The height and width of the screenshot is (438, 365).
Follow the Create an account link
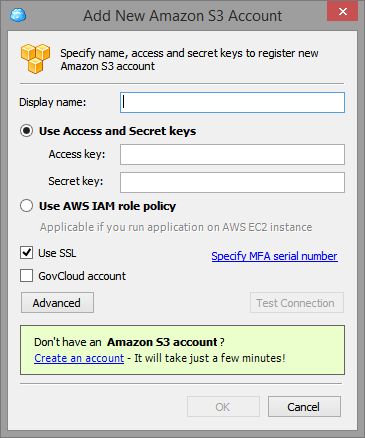(79, 358)
